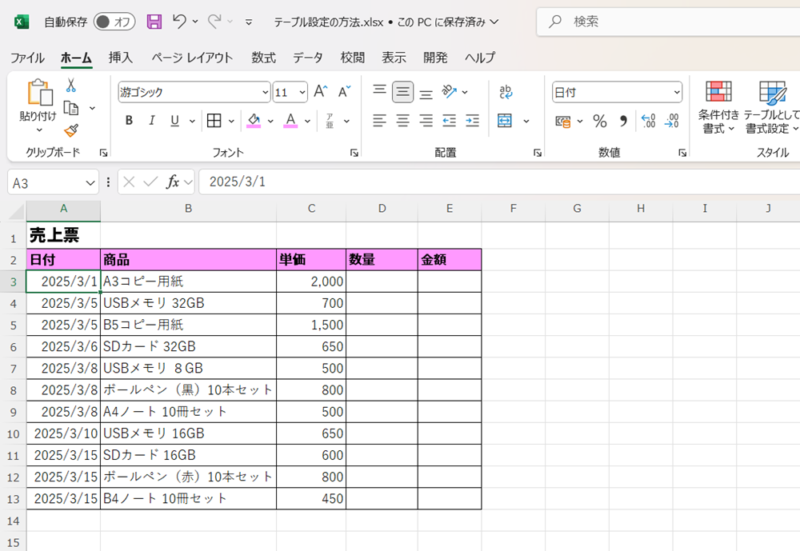Click the Save floppy disk icon

[154, 21]
